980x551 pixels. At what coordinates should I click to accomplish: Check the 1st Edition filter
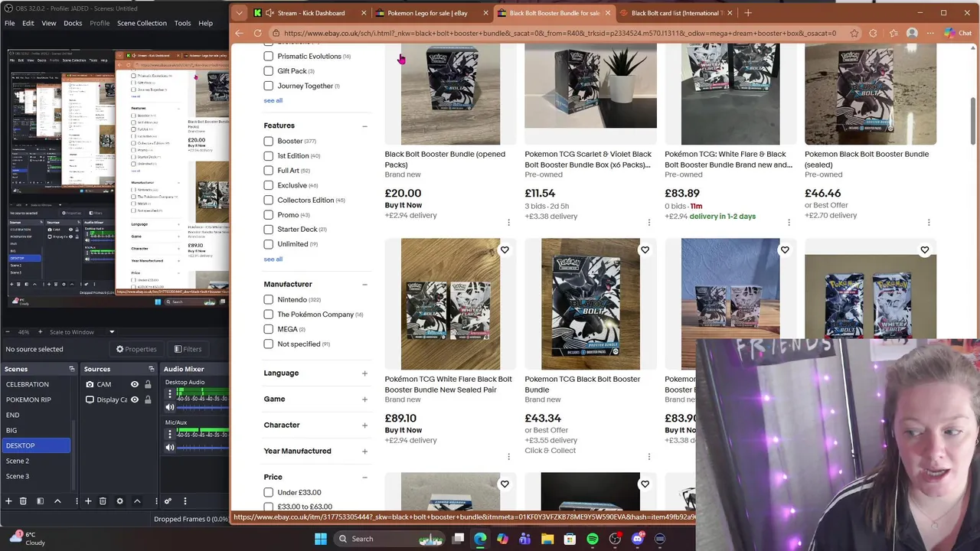(268, 155)
